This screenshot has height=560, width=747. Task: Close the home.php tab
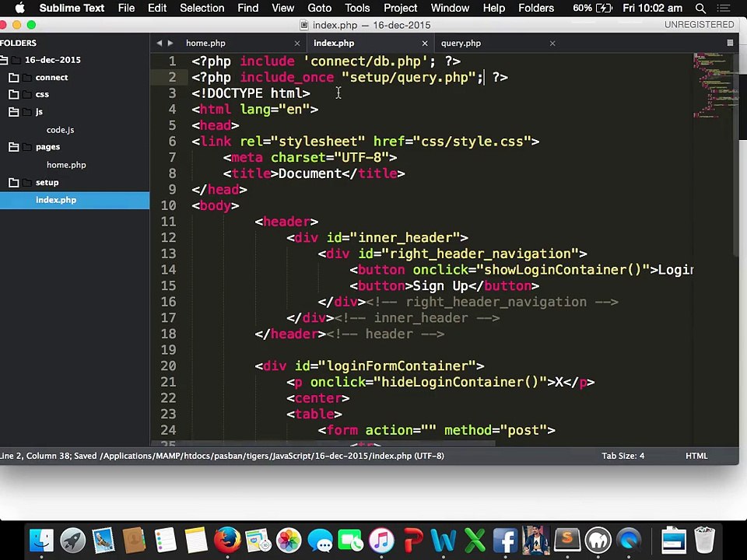coord(297,44)
